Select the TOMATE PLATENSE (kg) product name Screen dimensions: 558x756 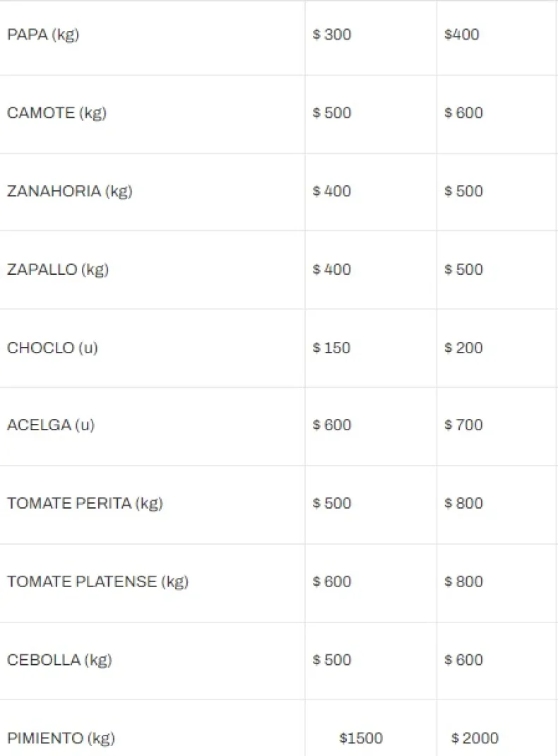pyautogui.click(x=97, y=582)
